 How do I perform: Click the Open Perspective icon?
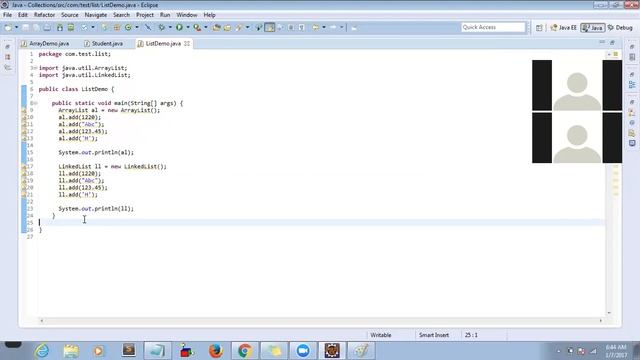[x=539, y=28]
